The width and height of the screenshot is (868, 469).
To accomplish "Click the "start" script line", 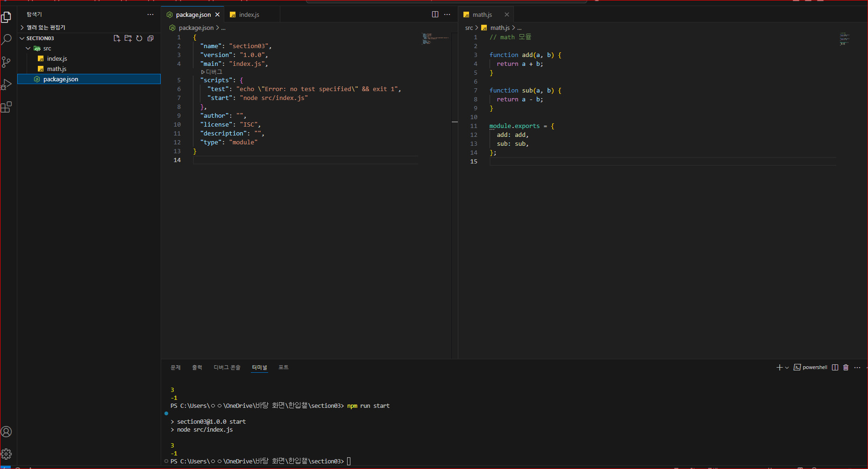I will tap(257, 98).
